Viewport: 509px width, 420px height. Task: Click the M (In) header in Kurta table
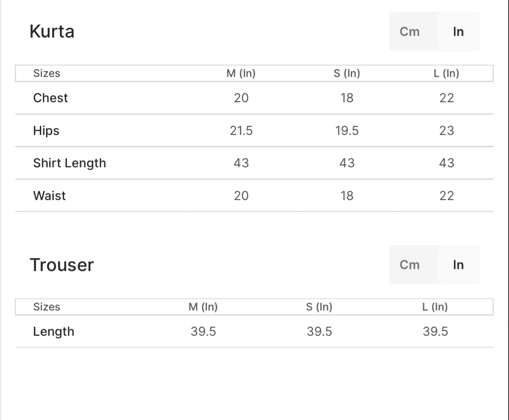point(241,74)
